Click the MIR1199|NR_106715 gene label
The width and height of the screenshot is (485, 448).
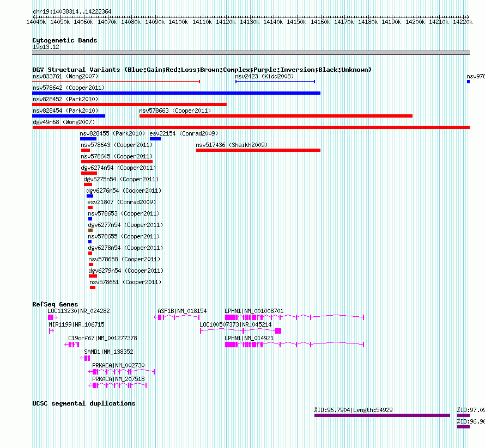(x=76, y=325)
